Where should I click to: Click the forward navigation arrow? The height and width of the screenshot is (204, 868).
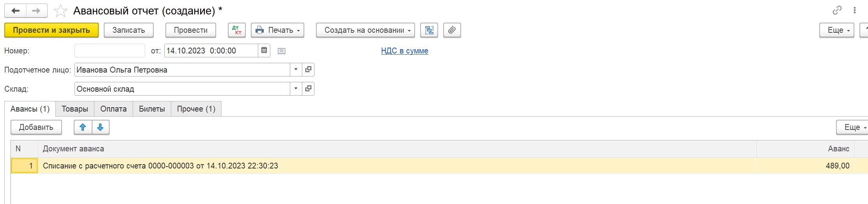point(37,11)
